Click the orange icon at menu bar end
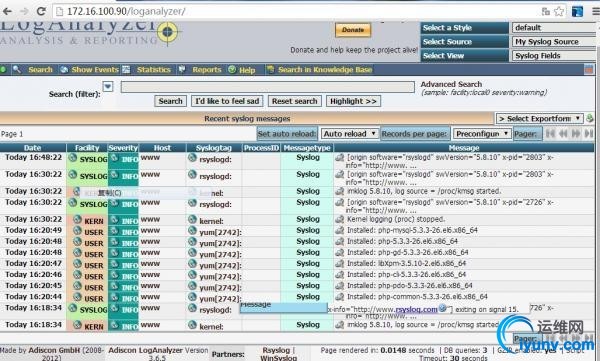This screenshot has height=361, width=600. [x=589, y=70]
